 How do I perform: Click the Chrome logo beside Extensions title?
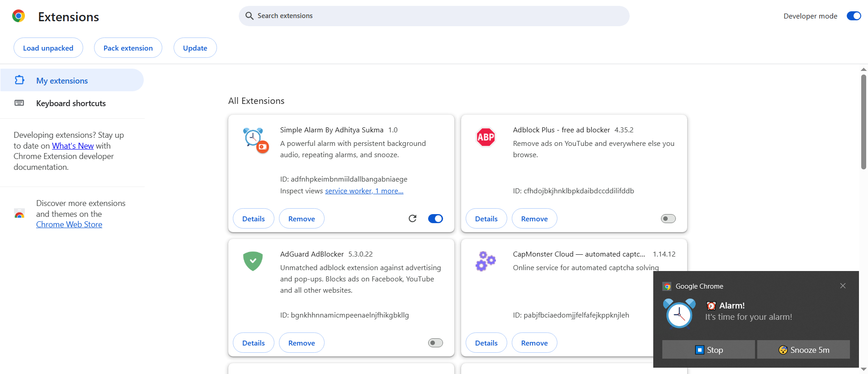[19, 16]
